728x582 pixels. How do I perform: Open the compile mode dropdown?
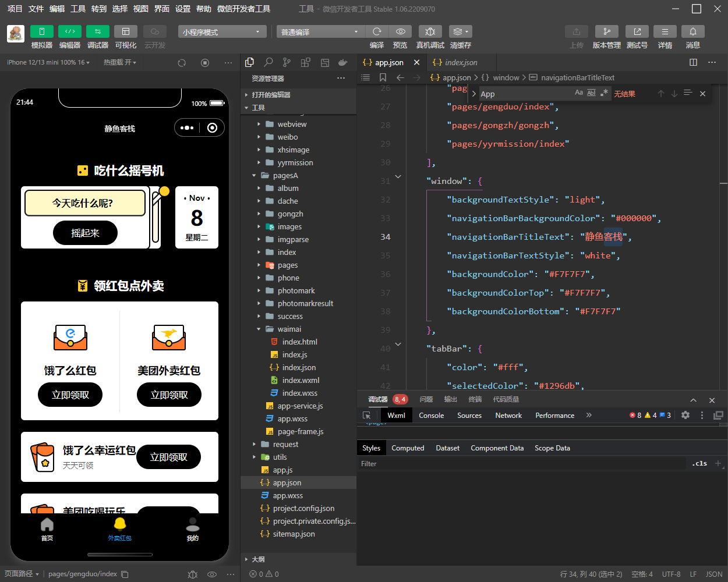(x=319, y=32)
